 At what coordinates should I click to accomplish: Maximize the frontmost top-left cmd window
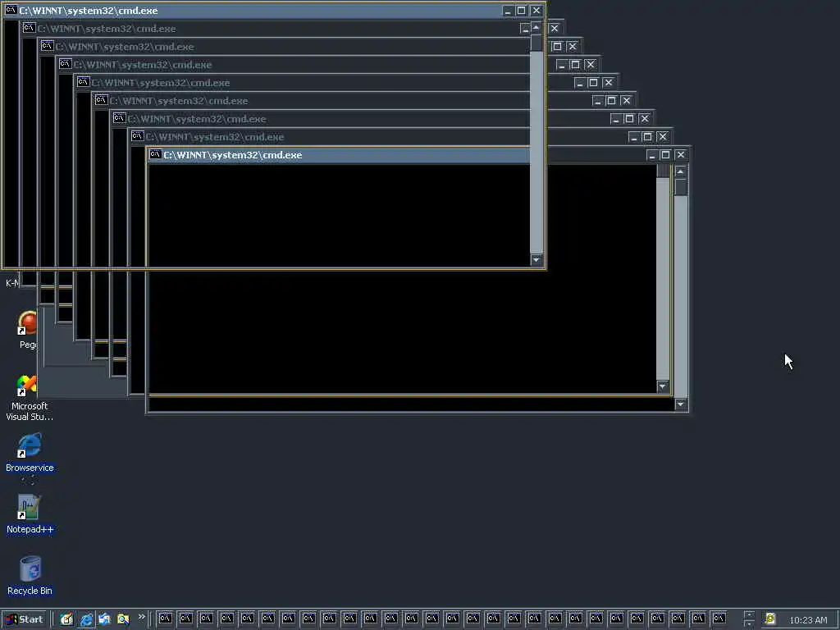tap(521, 10)
